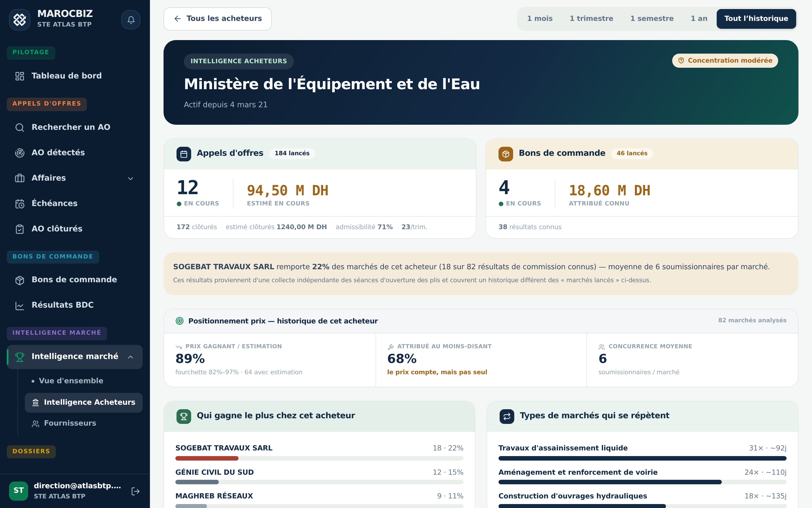This screenshot has width=812, height=508.
Task: Click the 184 lancés badge
Action: pos(292,154)
